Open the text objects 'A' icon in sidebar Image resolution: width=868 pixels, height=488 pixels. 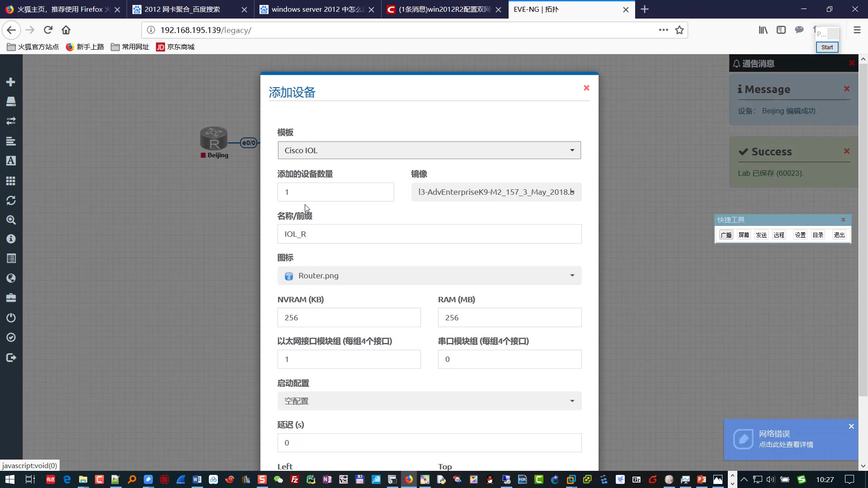point(11,161)
